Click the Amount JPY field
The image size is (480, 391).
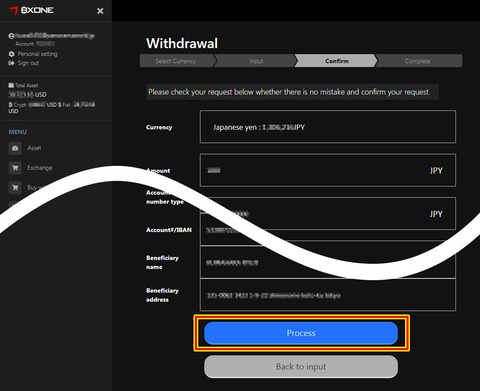click(x=328, y=170)
